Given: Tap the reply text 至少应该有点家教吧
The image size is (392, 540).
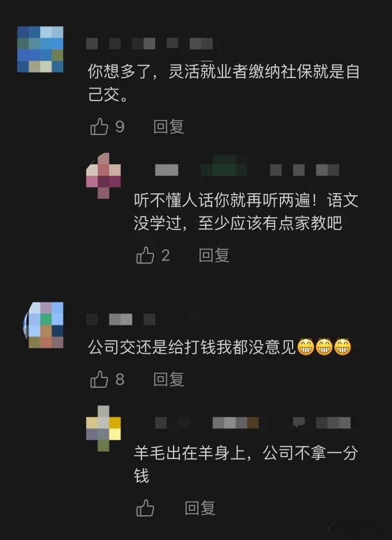Looking at the screenshot, I should [270, 223].
